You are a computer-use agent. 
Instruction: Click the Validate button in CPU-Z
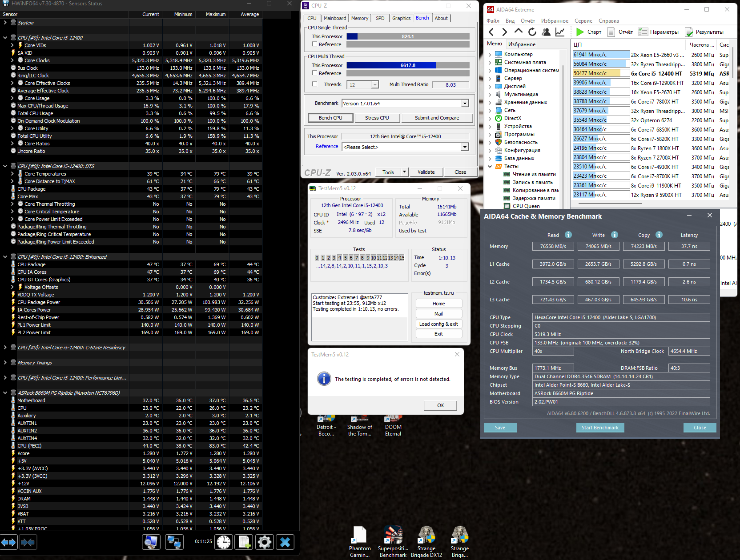(x=426, y=172)
